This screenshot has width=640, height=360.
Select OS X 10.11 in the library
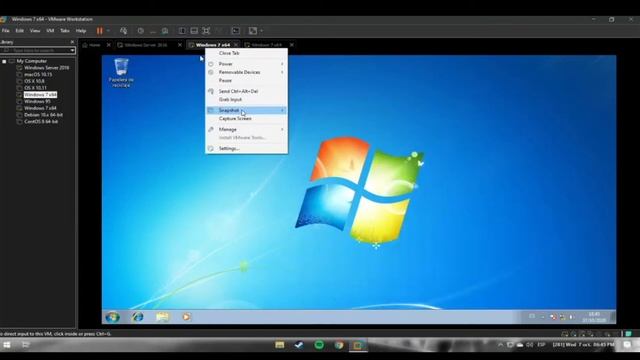(x=35, y=88)
